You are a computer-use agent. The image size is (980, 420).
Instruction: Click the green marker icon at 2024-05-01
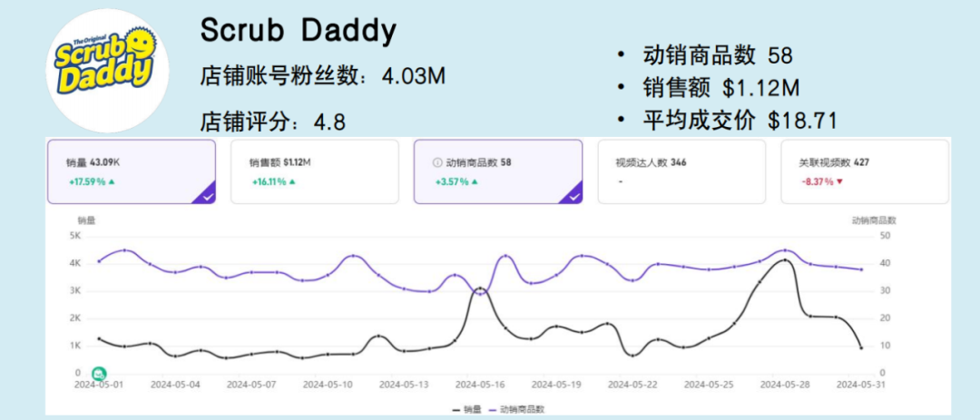99,374
